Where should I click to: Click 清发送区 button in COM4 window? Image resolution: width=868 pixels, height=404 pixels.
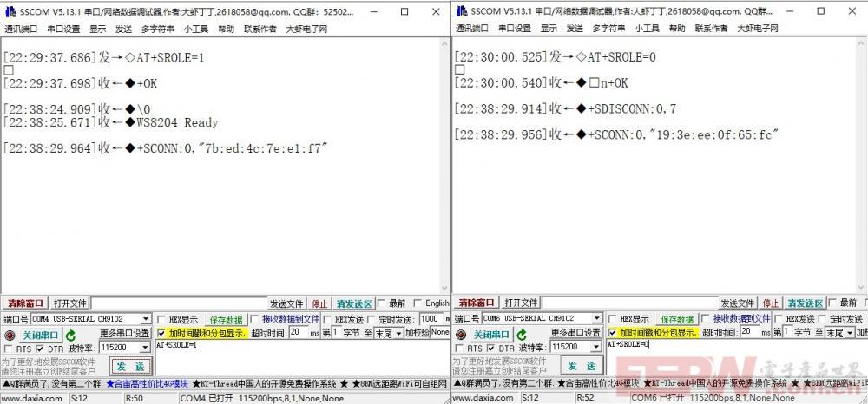[354, 303]
